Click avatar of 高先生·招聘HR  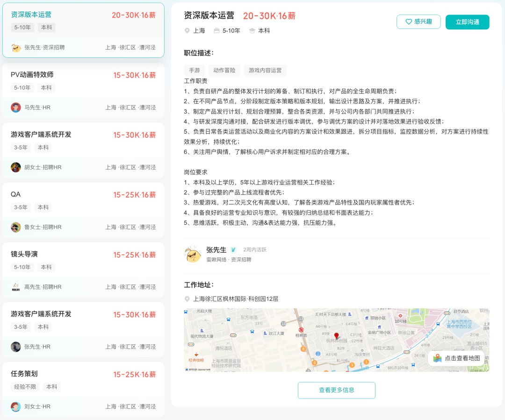coord(16,287)
